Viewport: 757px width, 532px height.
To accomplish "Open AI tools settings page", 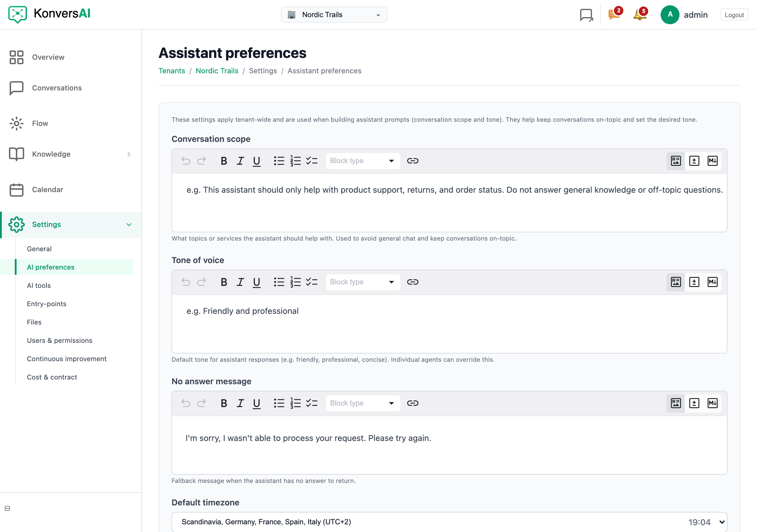I will (39, 286).
